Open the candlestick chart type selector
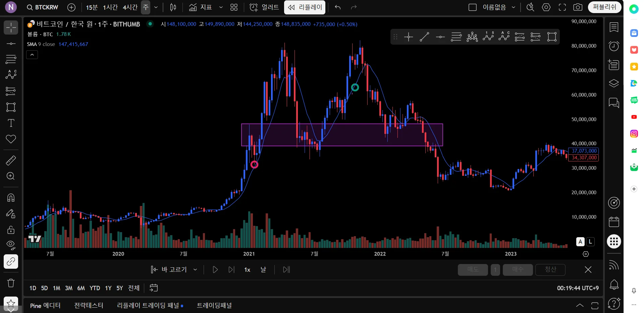The height and width of the screenshot is (313, 644). (x=173, y=7)
